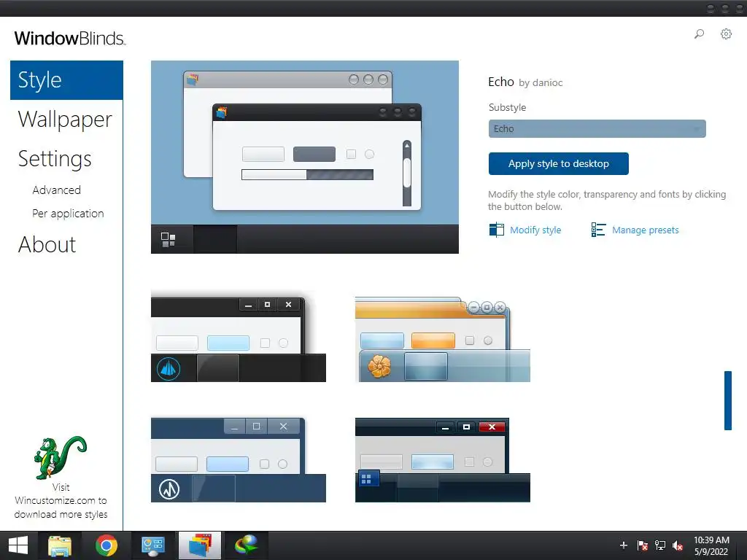Click the Wincustomize green lizard mascot
This screenshot has width=747, height=560.
tap(60, 458)
